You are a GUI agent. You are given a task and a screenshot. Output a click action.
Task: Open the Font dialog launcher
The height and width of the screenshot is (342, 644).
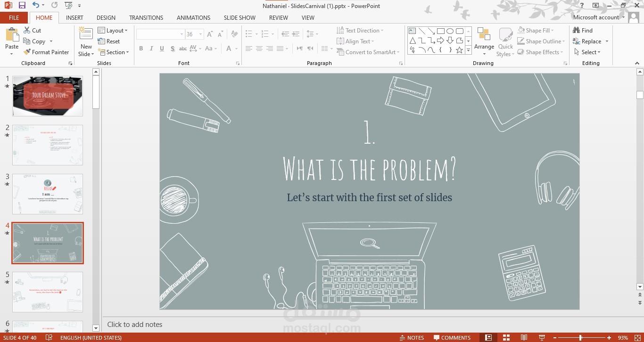[x=237, y=63]
